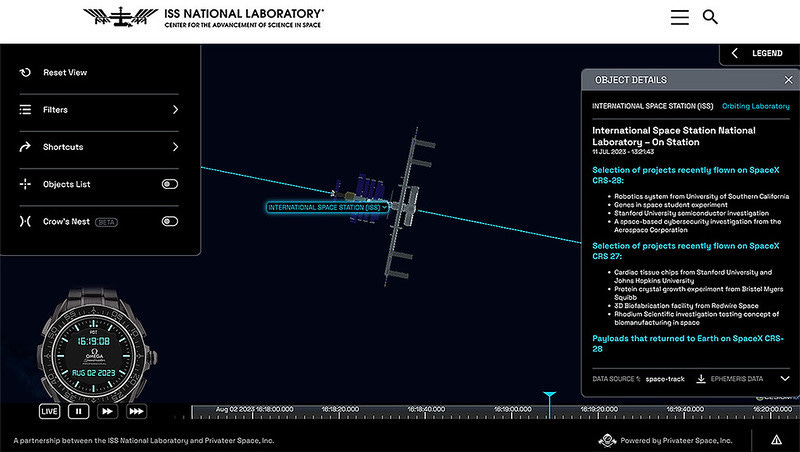Image resolution: width=800 pixels, height=452 pixels.
Task: Click 'Stanford University semiconductor investigation' bullet
Action: (691, 213)
